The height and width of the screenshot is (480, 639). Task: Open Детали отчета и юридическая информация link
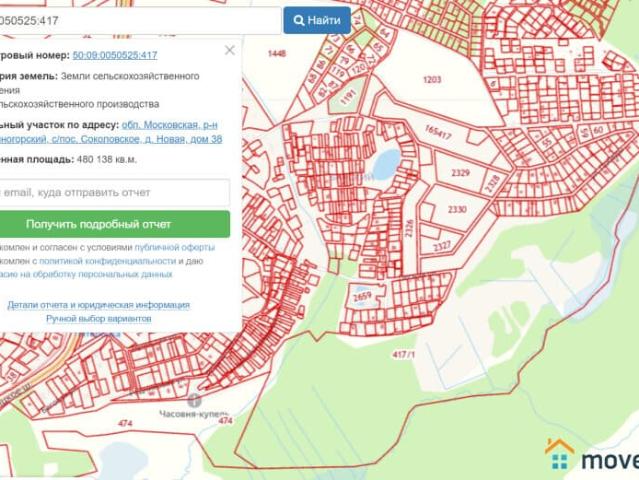coord(99,305)
